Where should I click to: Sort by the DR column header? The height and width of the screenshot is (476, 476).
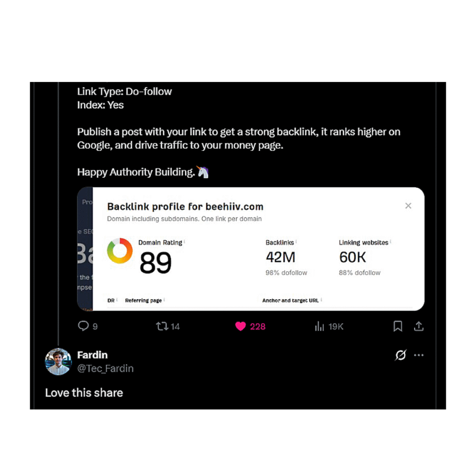click(x=111, y=300)
